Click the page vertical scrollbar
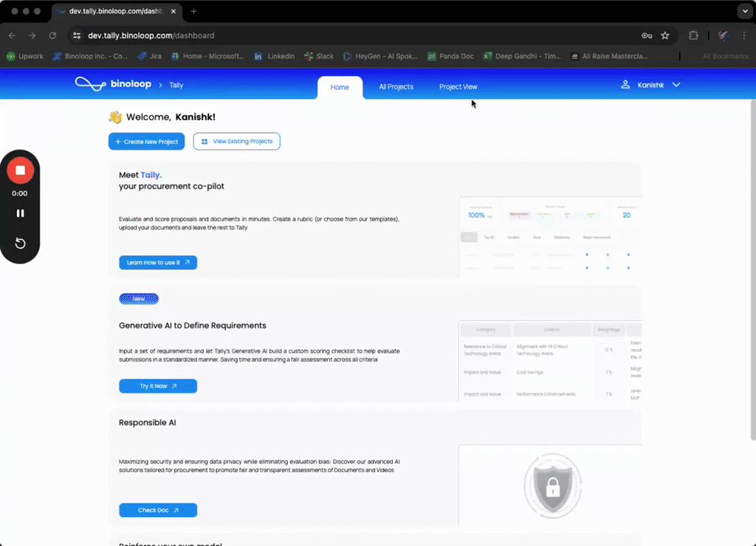756x546 pixels. (752, 270)
